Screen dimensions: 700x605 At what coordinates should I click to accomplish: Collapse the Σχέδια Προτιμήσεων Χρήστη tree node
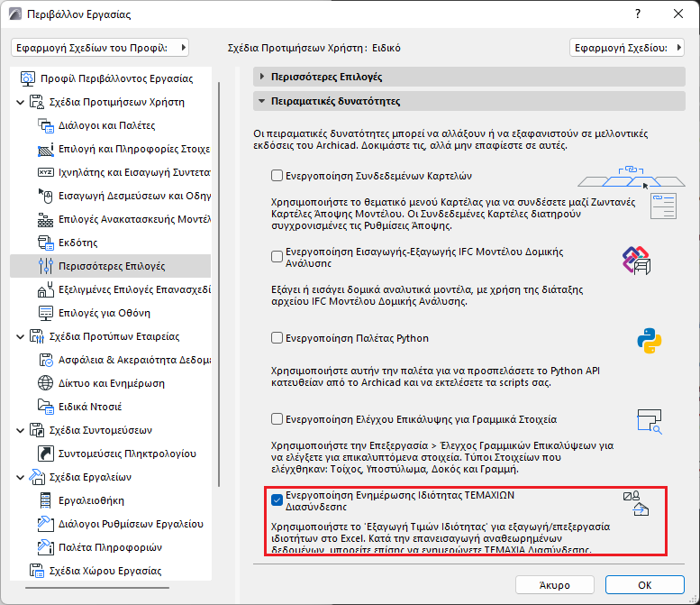pyautogui.click(x=20, y=102)
